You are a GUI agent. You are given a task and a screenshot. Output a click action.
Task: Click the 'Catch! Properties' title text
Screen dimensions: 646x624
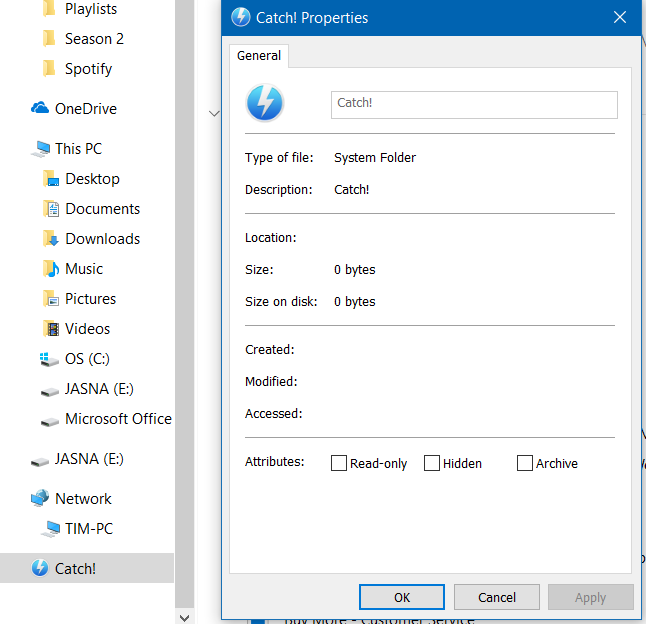(312, 18)
